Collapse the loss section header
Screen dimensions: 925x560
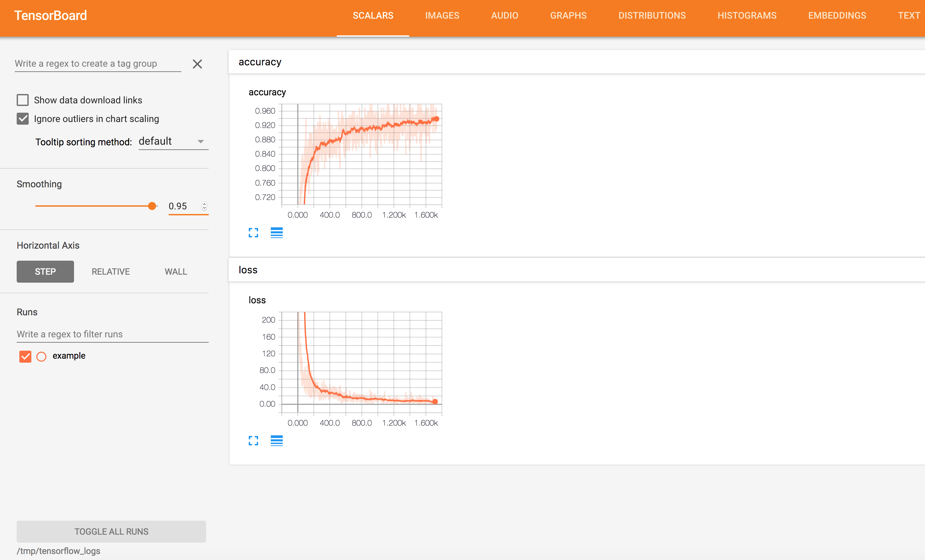click(248, 270)
